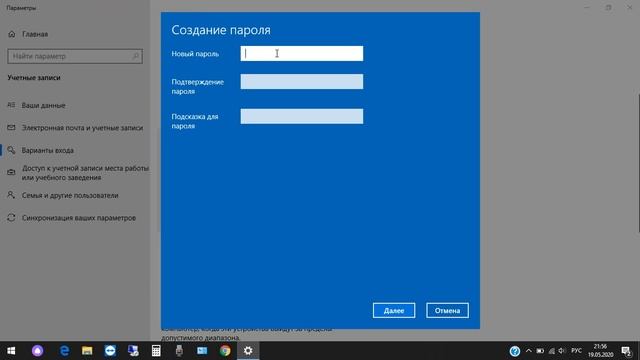Image resolution: width=640 pixels, height=360 pixels.
Task: Open the help question mark tray icon
Action: pyautogui.click(x=515, y=351)
